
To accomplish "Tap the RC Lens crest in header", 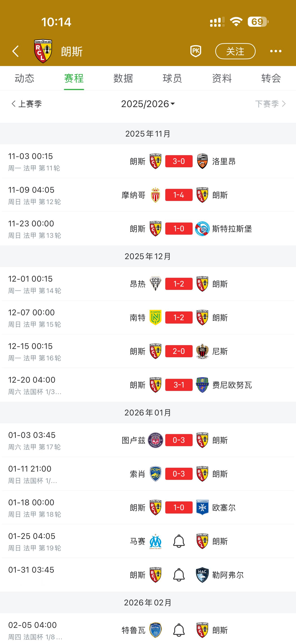I will point(43,51).
